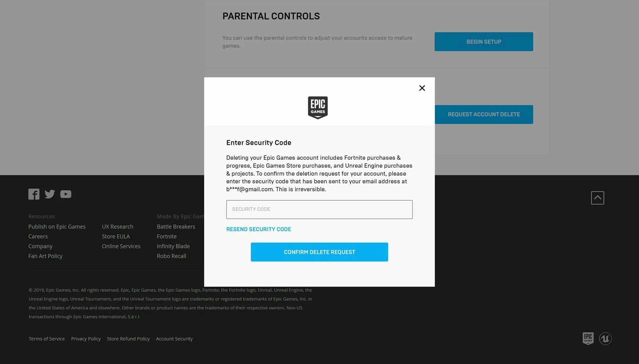Select the security code input field

tap(319, 209)
